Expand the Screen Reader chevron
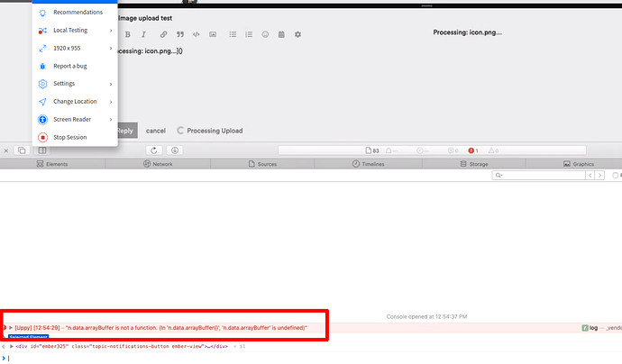The width and height of the screenshot is (622, 364). tap(111, 120)
